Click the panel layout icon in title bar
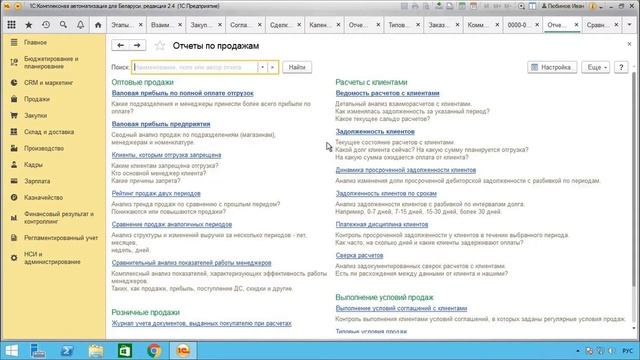This screenshot has width=640, height=360. click(533, 6)
